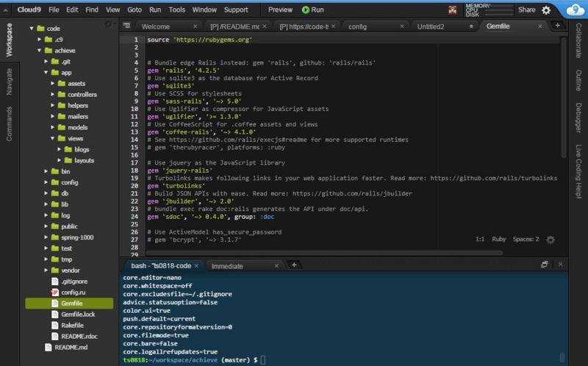Change the Spaces: 2 indentation setting
The height and width of the screenshot is (366, 588).
(x=526, y=240)
